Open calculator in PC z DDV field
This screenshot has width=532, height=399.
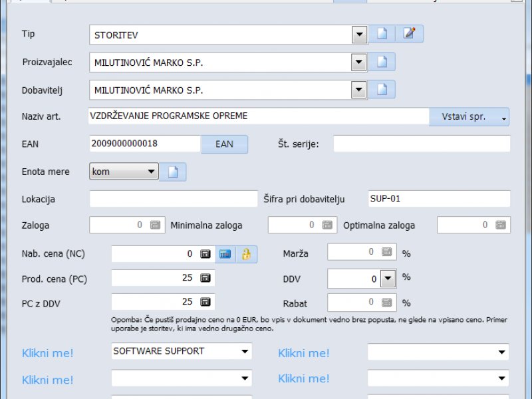pyautogui.click(x=205, y=302)
